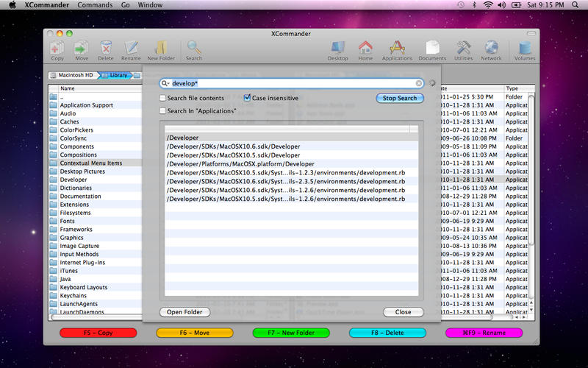
Task: Clear the search field with the x icon
Action: click(x=419, y=83)
